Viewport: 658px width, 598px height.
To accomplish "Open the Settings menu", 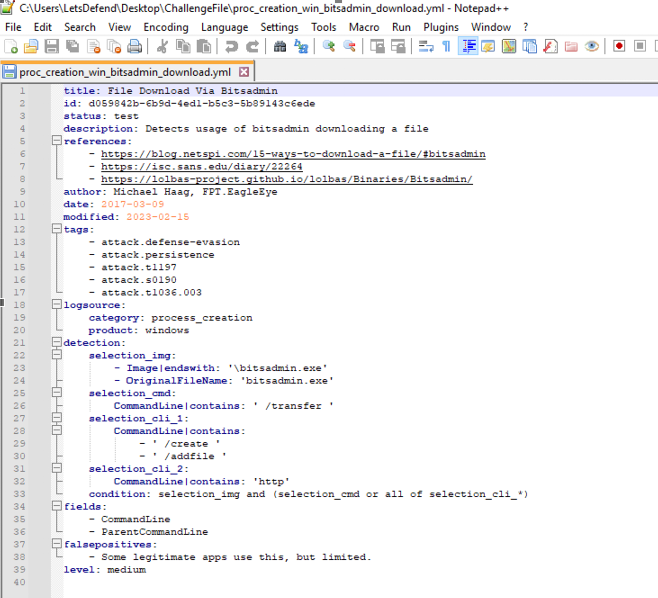I will [x=279, y=27].
